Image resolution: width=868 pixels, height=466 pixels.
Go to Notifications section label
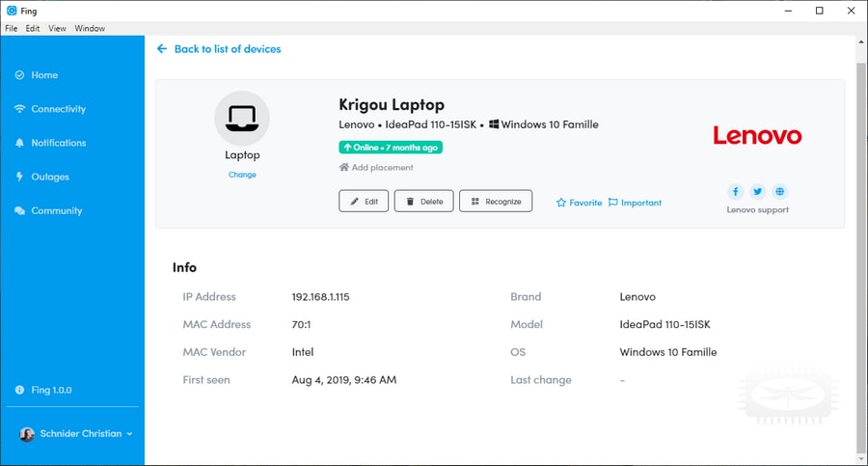pos(59,143)
